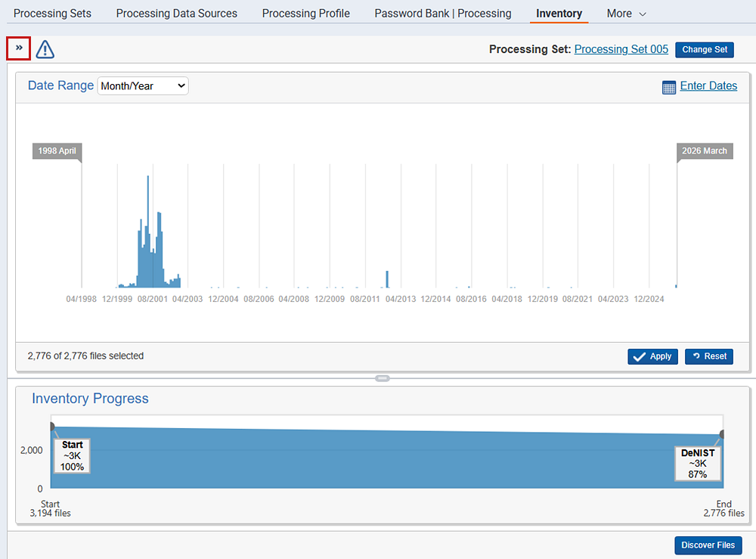Open the Processing Set 005 link
This screenshot has height=559, width=756.
coord(621,49)
